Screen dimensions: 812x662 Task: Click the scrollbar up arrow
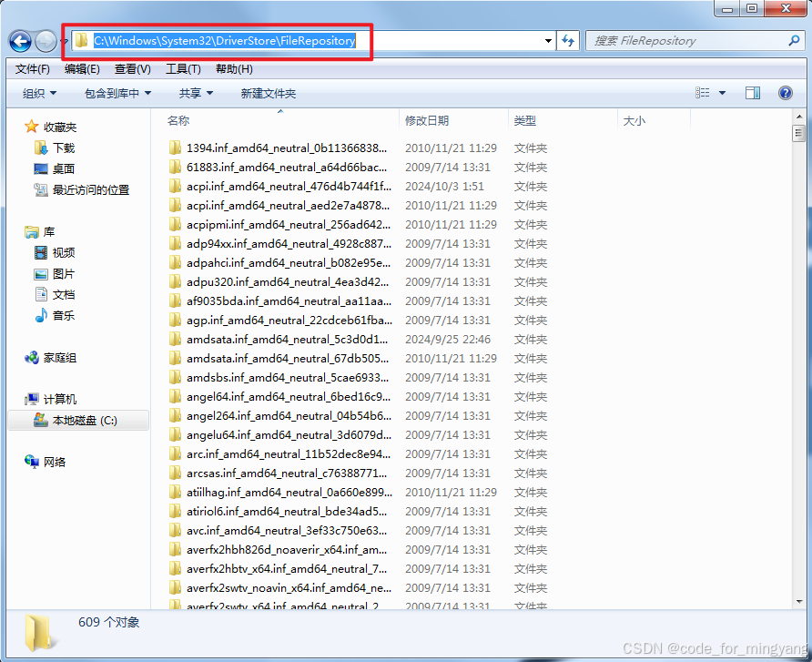(799, 117)
